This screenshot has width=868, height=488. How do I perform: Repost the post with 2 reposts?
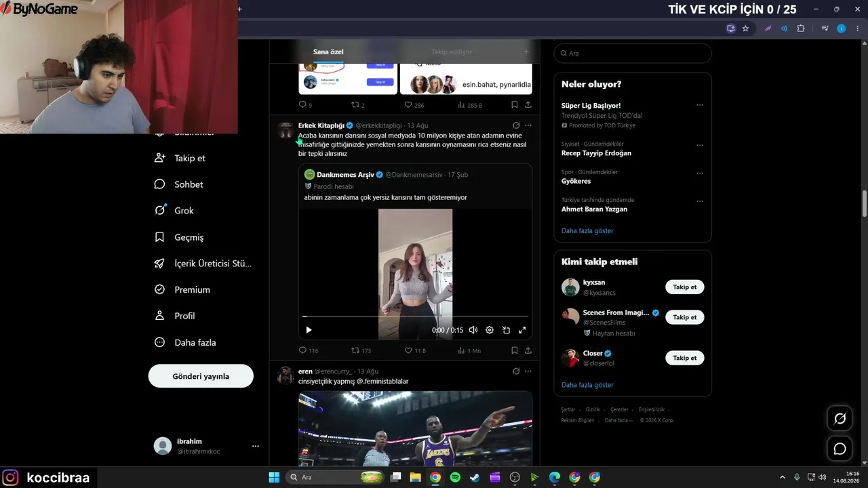[358, 105]
